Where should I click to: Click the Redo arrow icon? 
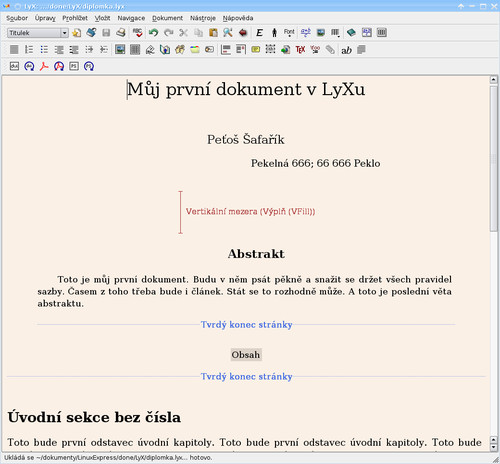[x=169, y=33]
